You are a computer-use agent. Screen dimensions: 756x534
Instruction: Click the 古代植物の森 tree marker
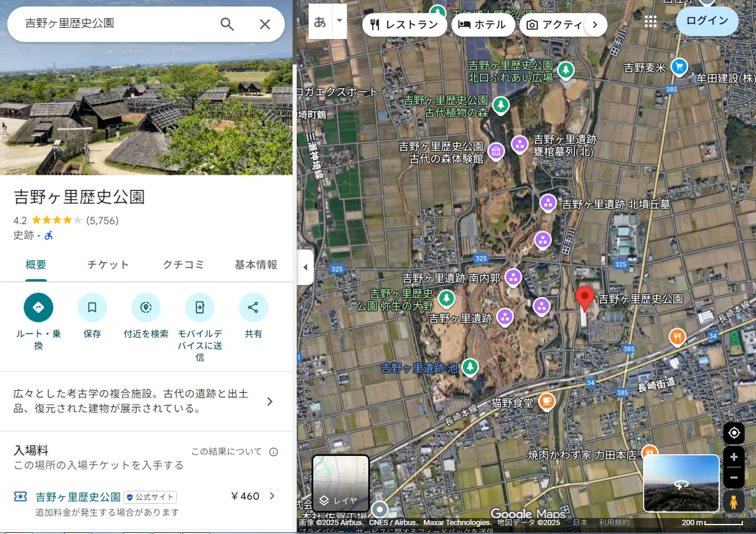[501, 104]
